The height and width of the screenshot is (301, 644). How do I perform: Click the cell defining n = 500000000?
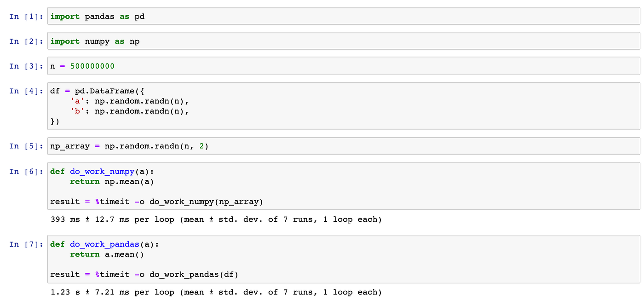click(344, 66)
